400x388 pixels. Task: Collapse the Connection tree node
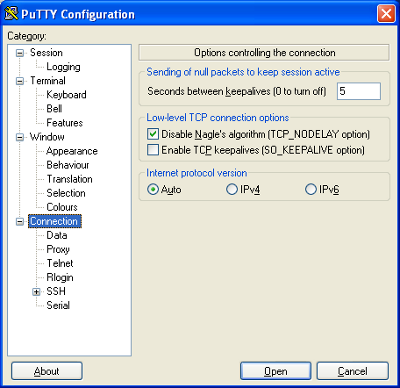pyautogui.click(x=20, y=222)
